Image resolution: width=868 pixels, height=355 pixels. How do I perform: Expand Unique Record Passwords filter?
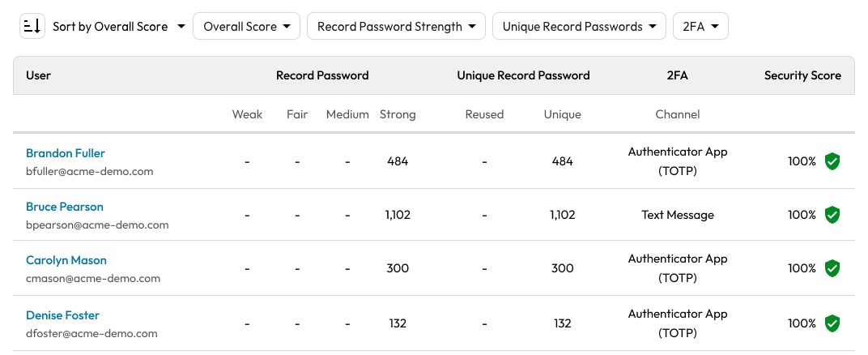(x=579, y=27)
